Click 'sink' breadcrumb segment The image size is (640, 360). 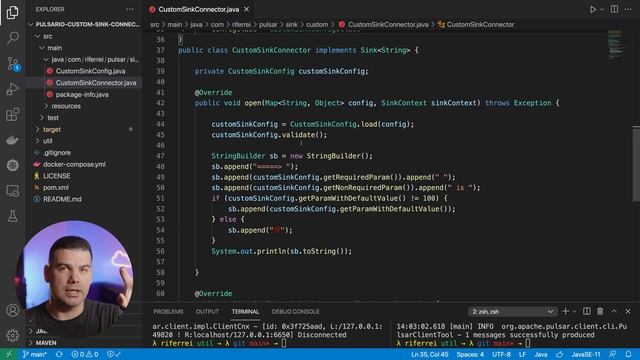tap(291, 24)
